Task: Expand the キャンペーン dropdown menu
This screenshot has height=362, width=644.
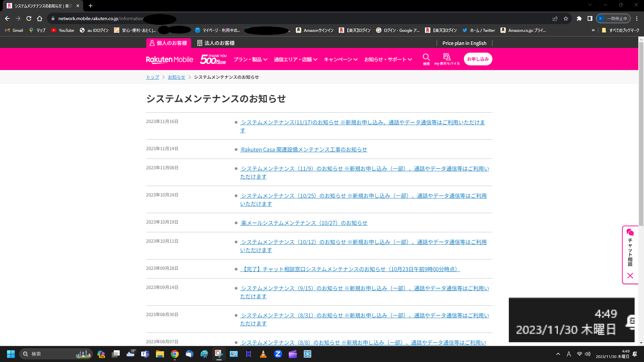Action: click(x=340, y=59)
